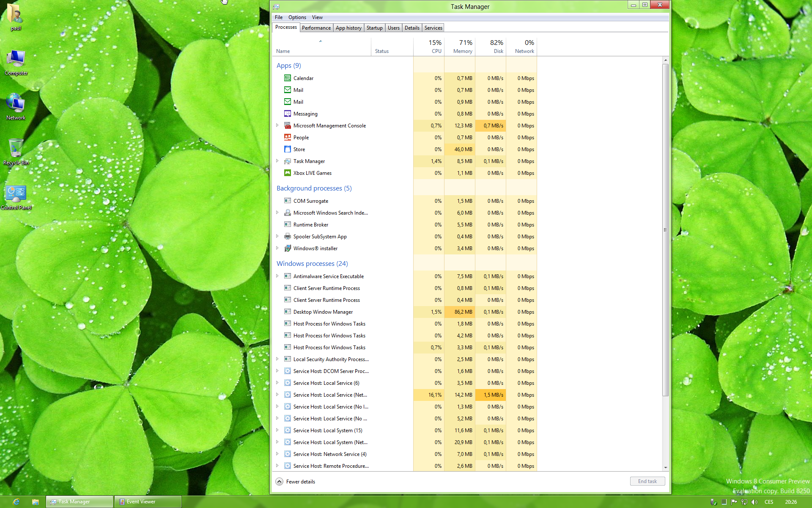Click the Service Host: DCOM Server gear icon

[x=288, y=371]
